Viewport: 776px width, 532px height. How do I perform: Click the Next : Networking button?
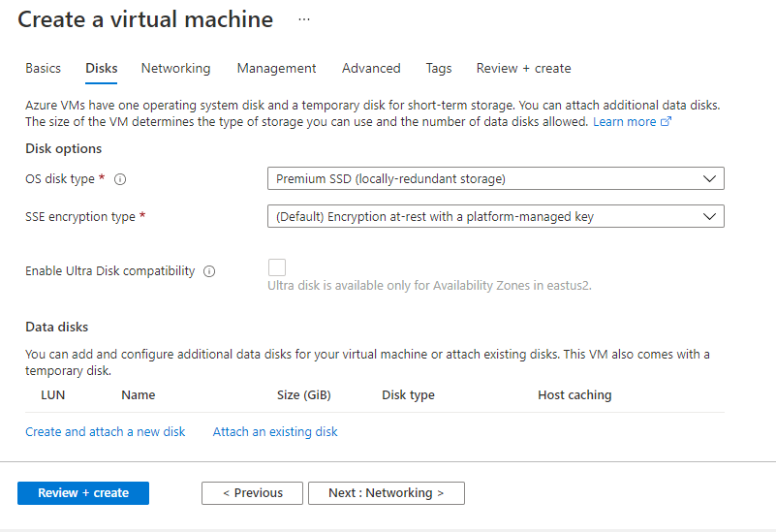coord(386,493)
